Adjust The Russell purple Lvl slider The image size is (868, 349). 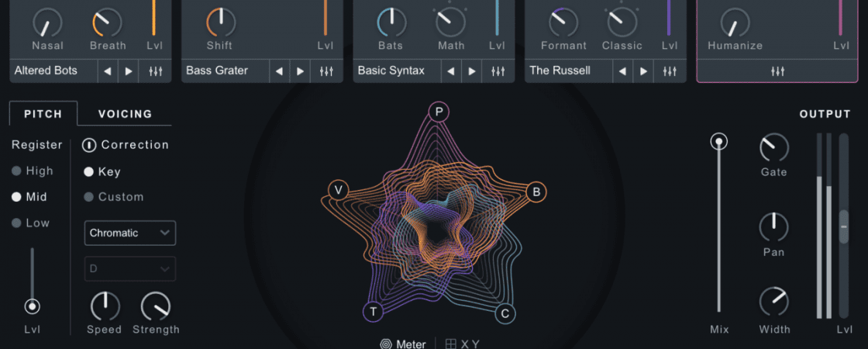pos(669,18)
